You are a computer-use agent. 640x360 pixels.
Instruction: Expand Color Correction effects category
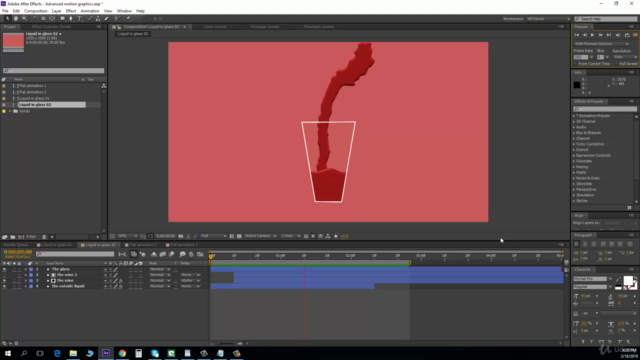pyautogui.click(x=574, y=144)
